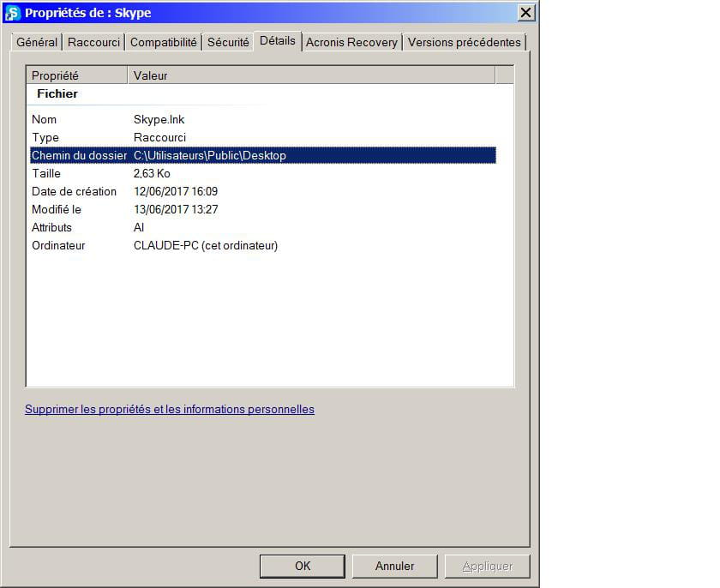Confirm with the OK button
This screenshot has height=588, width=720.
point(303,566)
